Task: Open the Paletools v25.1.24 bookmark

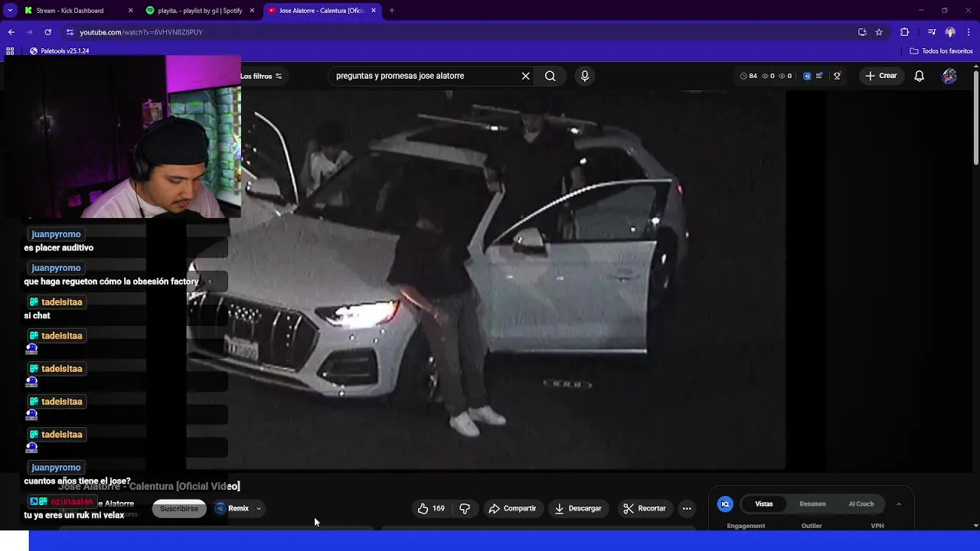Action: click(59, 51)
